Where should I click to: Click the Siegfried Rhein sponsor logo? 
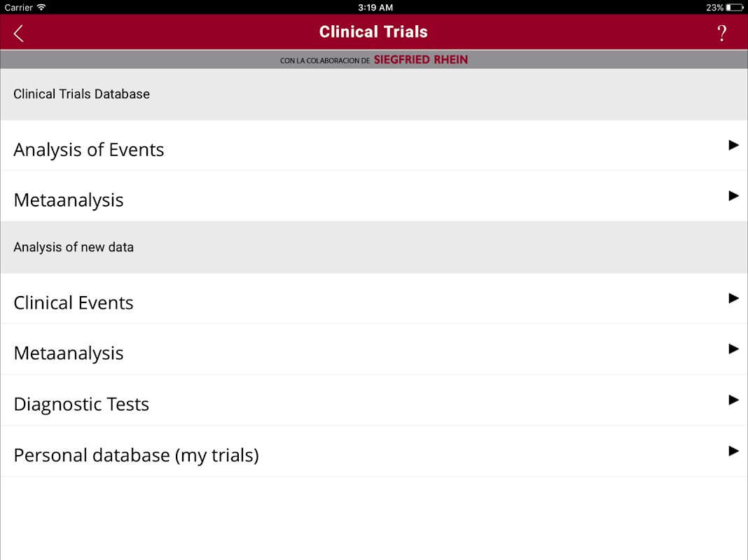coord(420,60)
